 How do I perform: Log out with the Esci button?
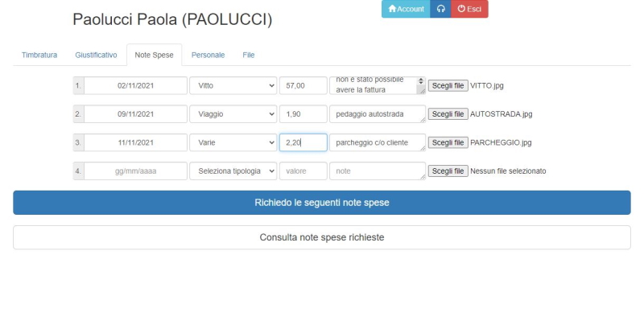[x=469, y=9]
